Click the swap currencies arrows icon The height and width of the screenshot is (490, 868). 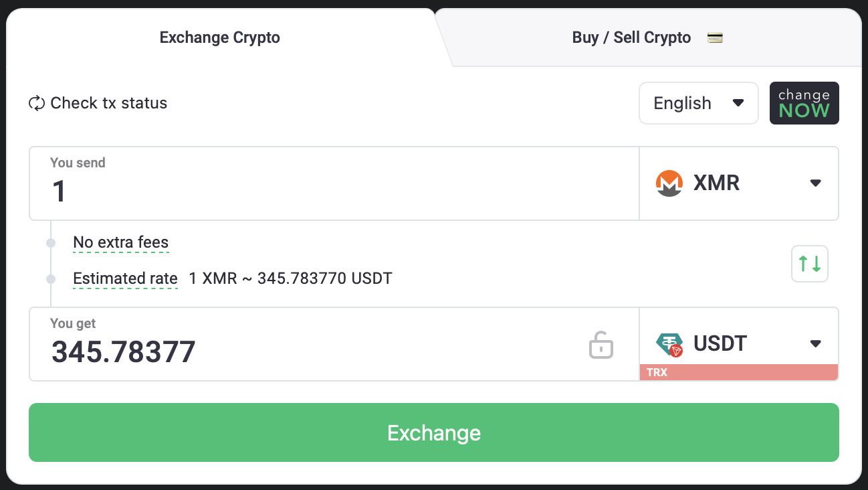[809, 264]
